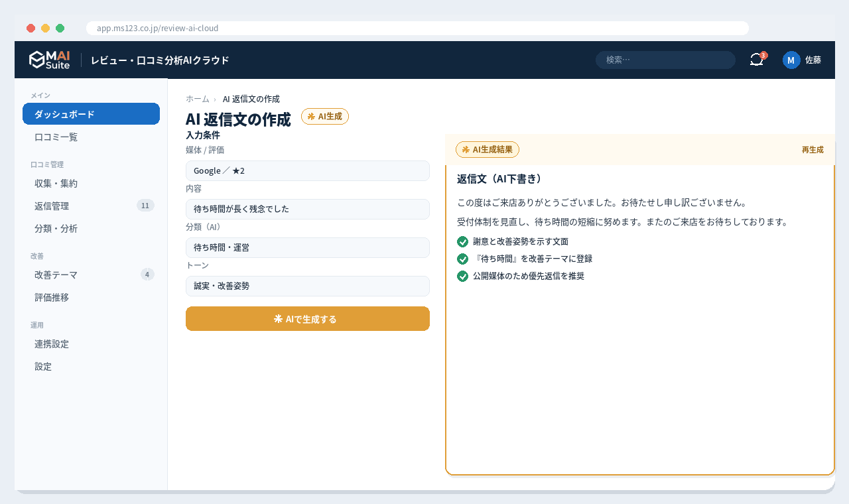Screen dimensions: 849x504
Task: Click the AIで生成する button
Action: (x=308, y=318)
